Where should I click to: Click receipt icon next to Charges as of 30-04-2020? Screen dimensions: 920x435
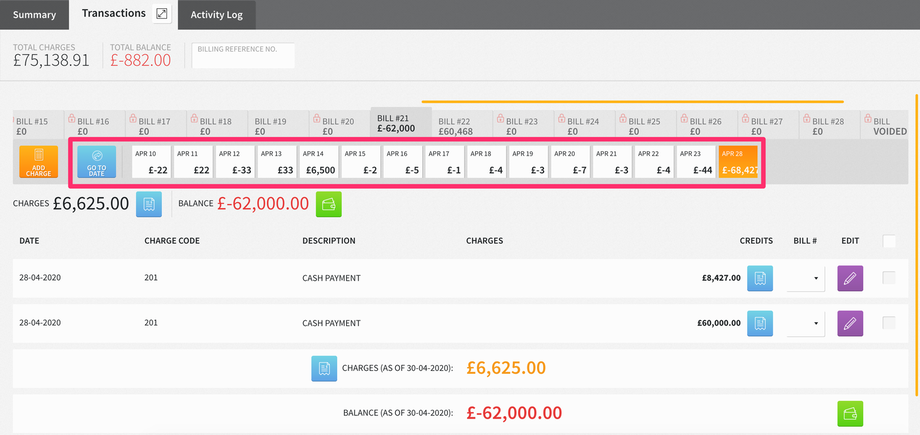(x=324, y=369)
